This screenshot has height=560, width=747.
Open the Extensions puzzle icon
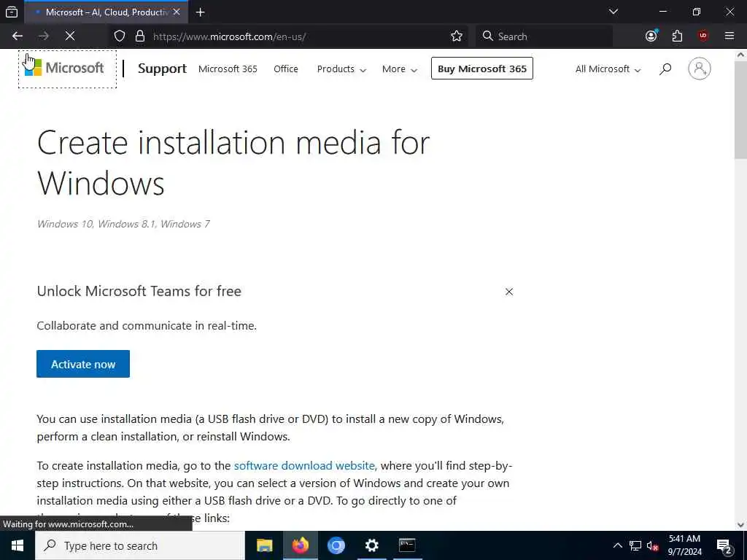click(677, 36)
